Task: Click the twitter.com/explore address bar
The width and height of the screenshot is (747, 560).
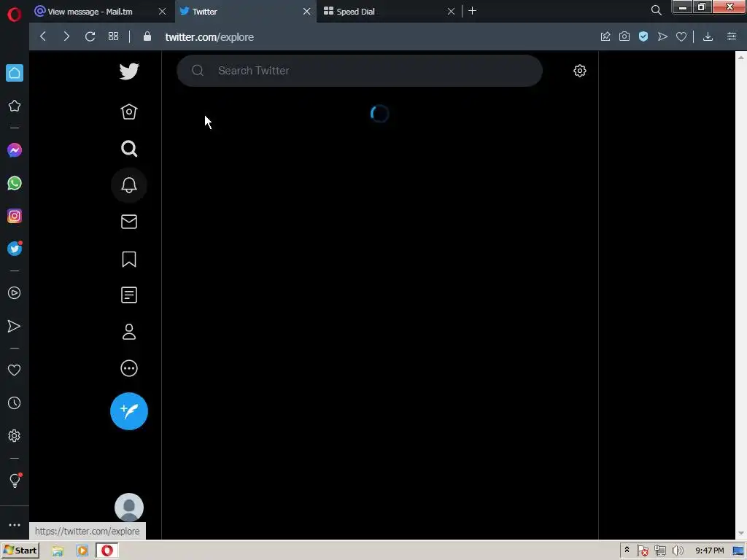Action: point(209,37)
